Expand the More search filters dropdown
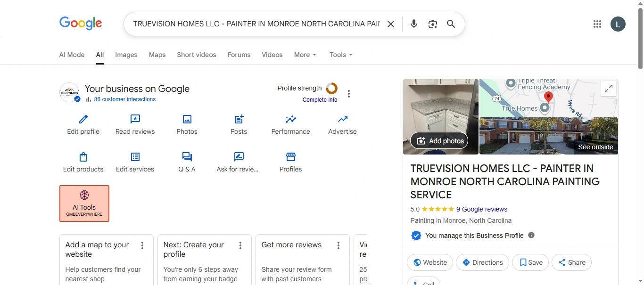The image size is (644, 285). point(305,55)
